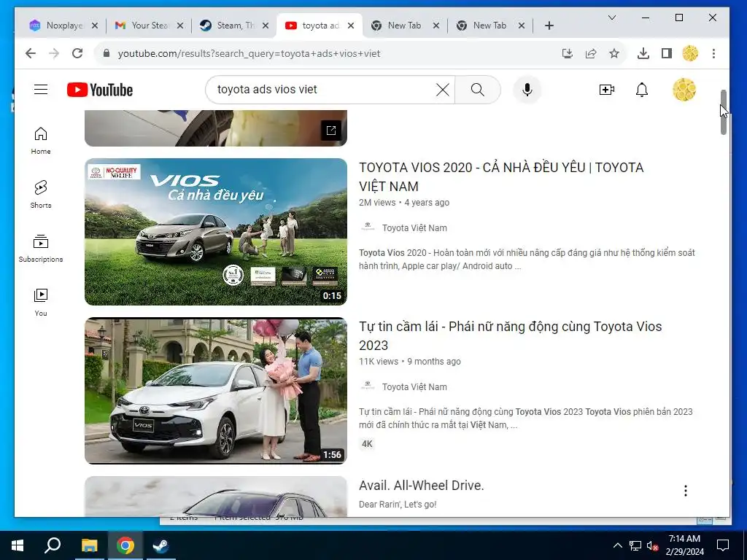Open the YouTube hamburger guide menu
This screenshot has width=747, height=560.
[x=41, y=89]
